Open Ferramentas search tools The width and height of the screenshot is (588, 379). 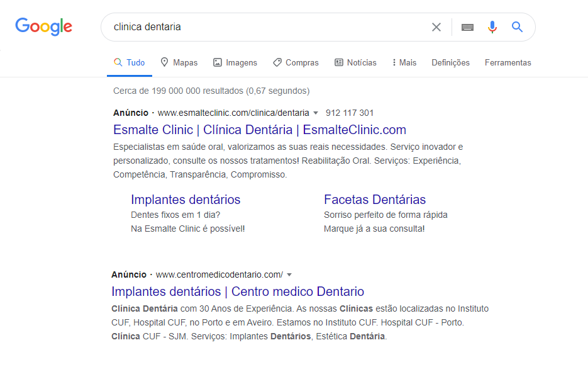click(508, 62)
